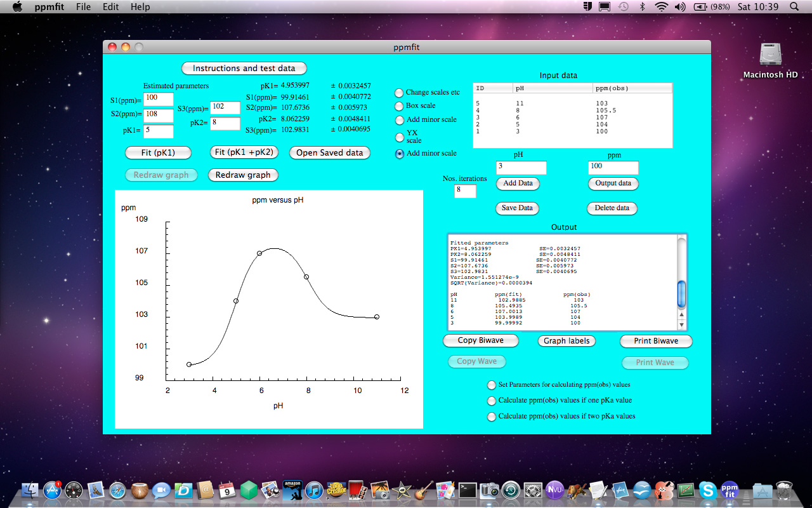Image resolution: width=812 pixels, height=508 pixels.
Task: Open Skype from the Dock
Action: coord(709,490)
